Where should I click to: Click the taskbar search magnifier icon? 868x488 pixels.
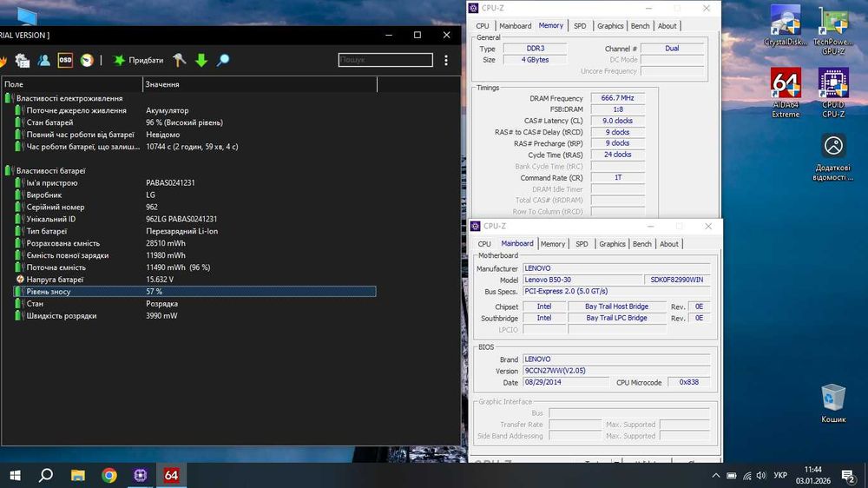coord(47,475)
